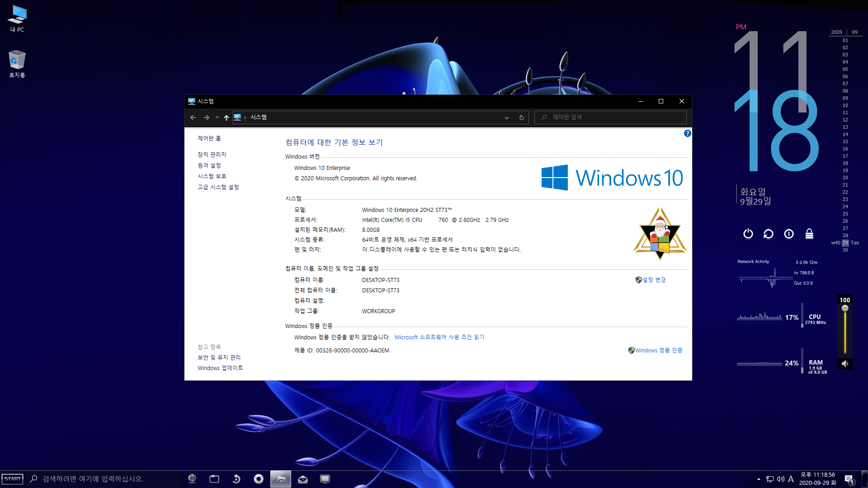Open Windows 업데이트 link
The height and width of the screenshot is (488, 868).
click(x=220, y=368)
